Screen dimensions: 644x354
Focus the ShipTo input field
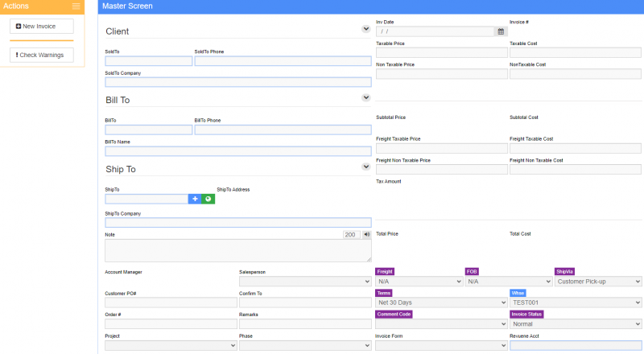click(x=147, y=199)
